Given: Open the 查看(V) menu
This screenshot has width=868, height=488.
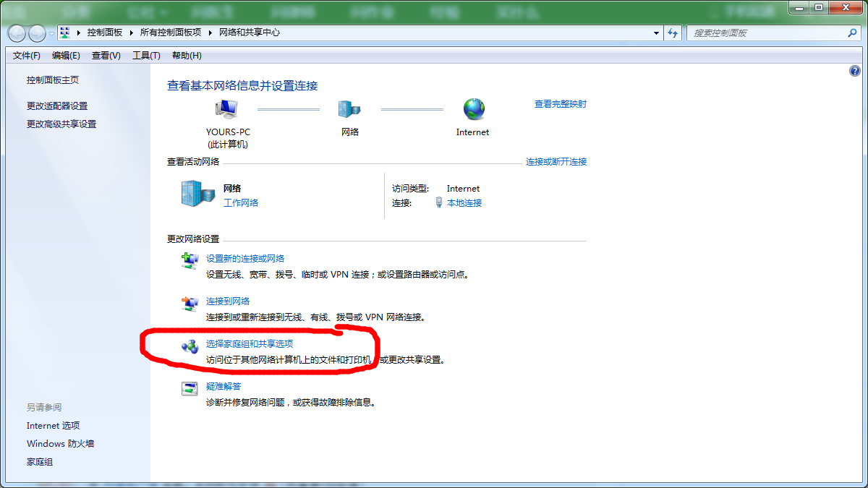Looking at the screenshot, I should point(106,56).
